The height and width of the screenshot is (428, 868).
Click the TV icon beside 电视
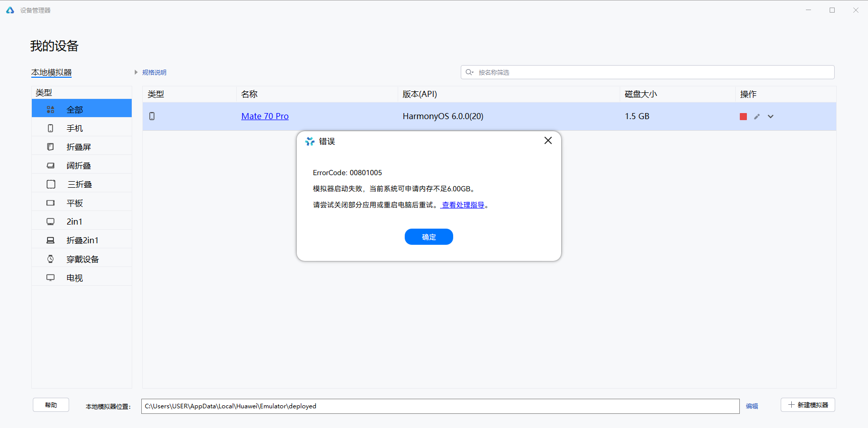(x=50, y=278)
